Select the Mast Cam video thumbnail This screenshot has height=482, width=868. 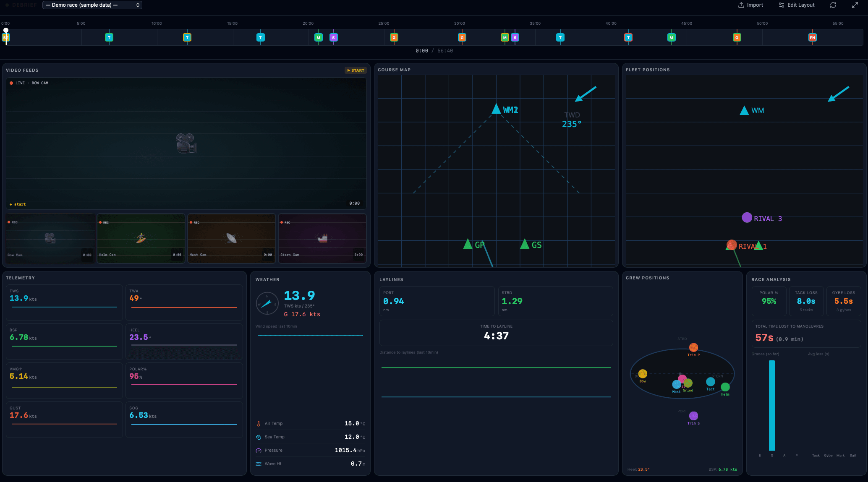pos(231,238)
